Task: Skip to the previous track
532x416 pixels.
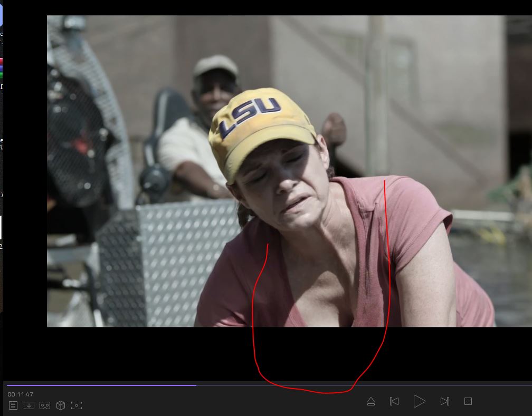Action: 394,401
